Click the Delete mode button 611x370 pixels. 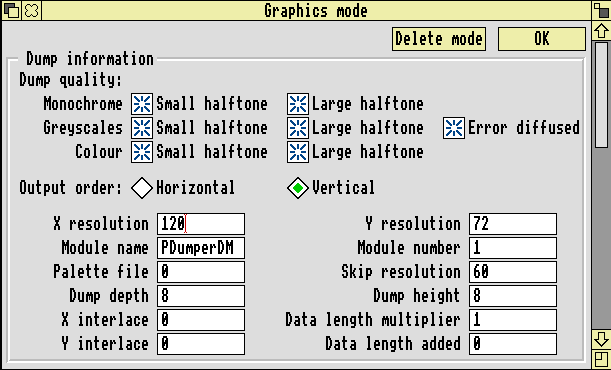click(x=439, y=39)
